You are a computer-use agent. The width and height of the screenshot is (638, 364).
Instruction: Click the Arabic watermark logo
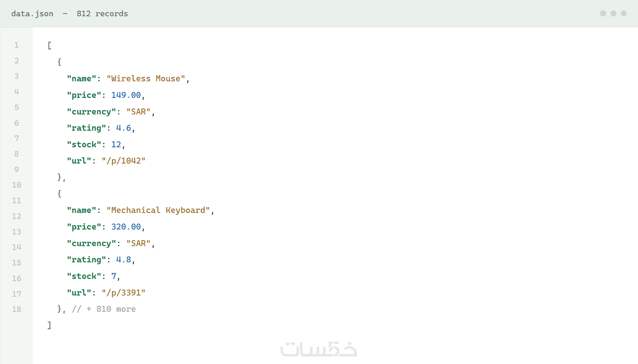tap(319, 349)
